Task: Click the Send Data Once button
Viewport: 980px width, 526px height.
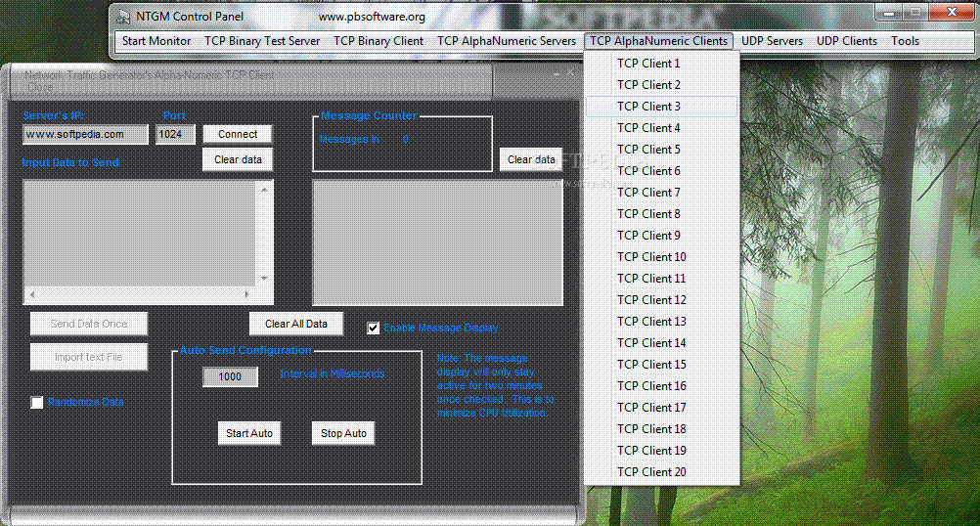Action: [89, 324]
